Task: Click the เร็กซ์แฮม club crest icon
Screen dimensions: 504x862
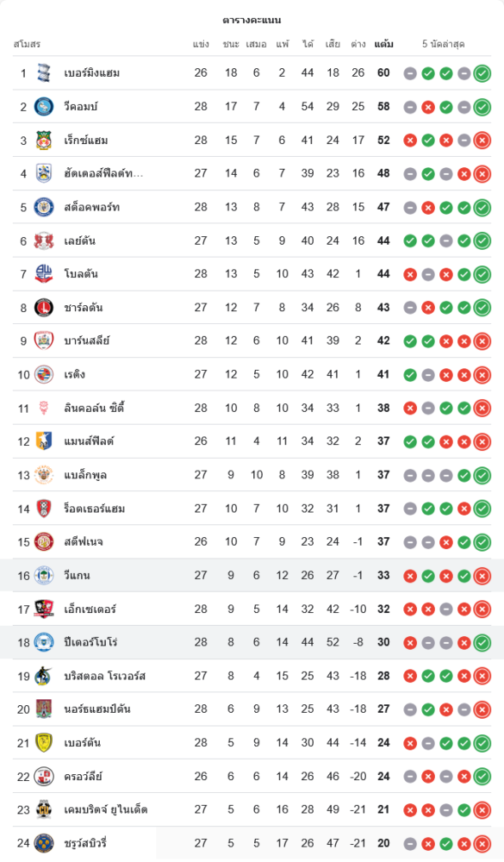Action: pyautogui.click(x=44, y=141)
